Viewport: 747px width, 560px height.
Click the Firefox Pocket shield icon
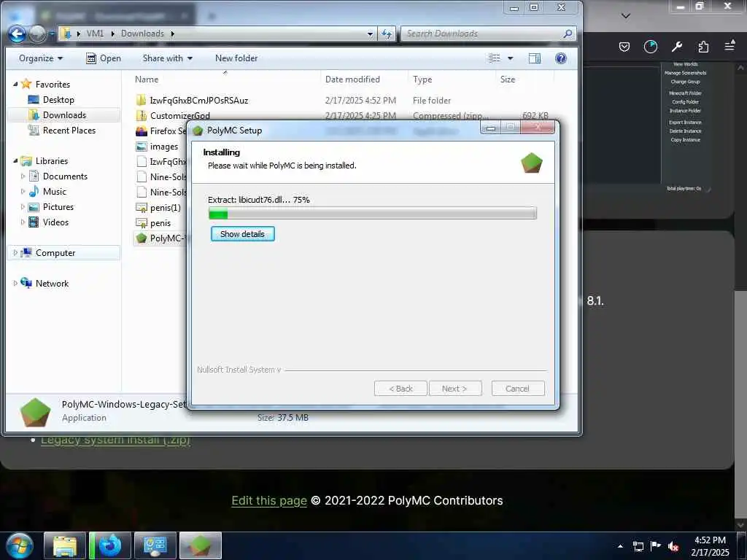pyautogui.click(x=624, y=46)
